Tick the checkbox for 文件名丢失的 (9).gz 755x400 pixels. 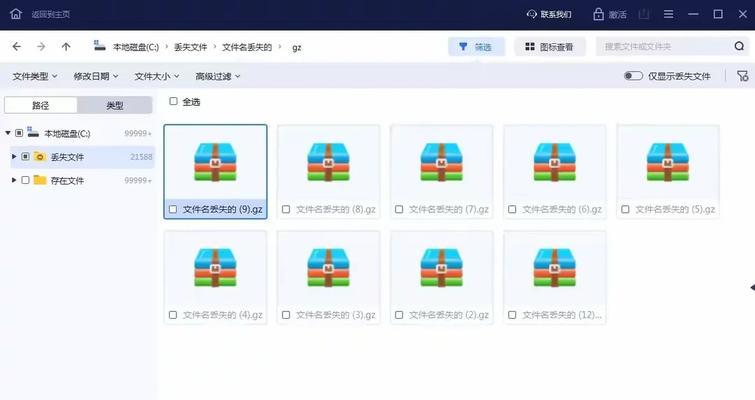tap(173, 209)
